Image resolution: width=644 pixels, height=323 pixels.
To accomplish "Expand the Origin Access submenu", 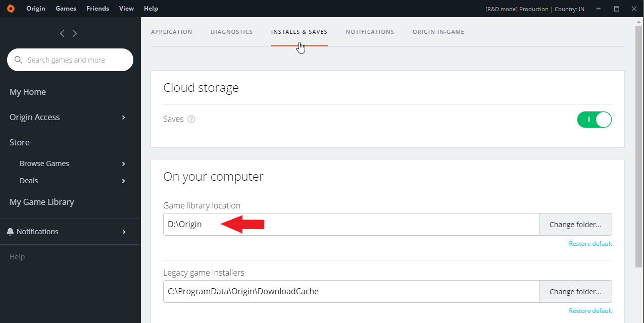I will tap(124, 118).
